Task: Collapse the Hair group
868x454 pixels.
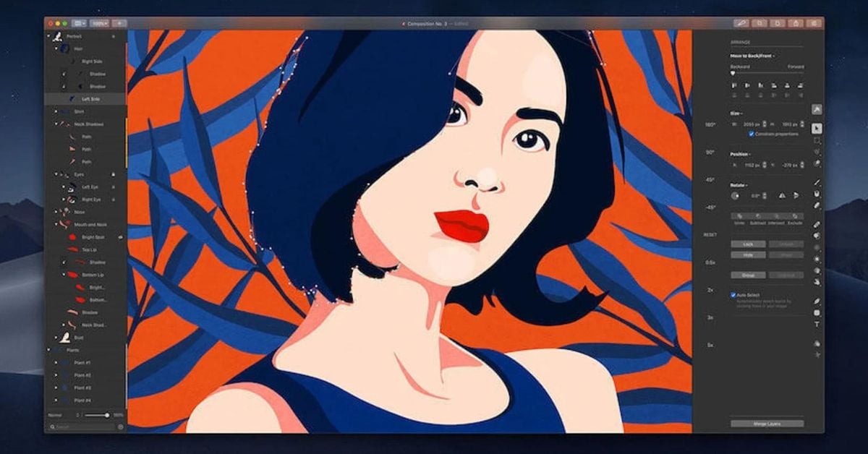Action: click(56, 48)
